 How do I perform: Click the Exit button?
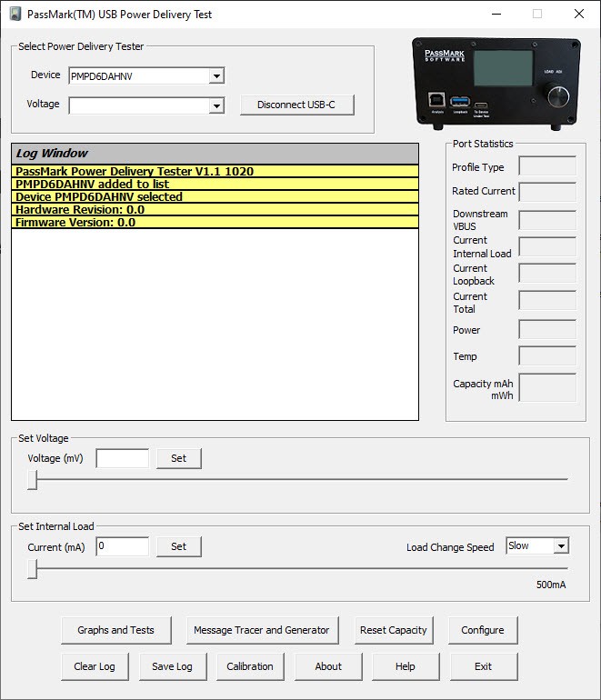click(x=484, y=666)
